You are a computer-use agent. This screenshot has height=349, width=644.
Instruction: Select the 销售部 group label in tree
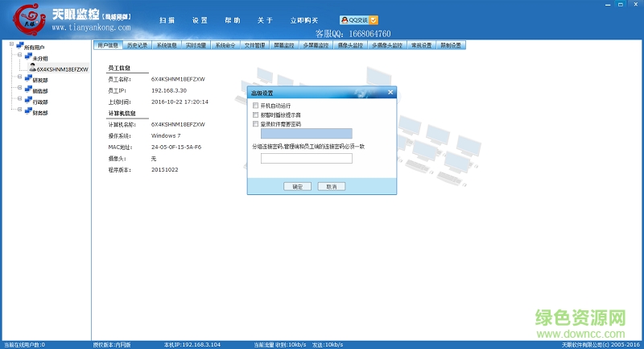40,91
